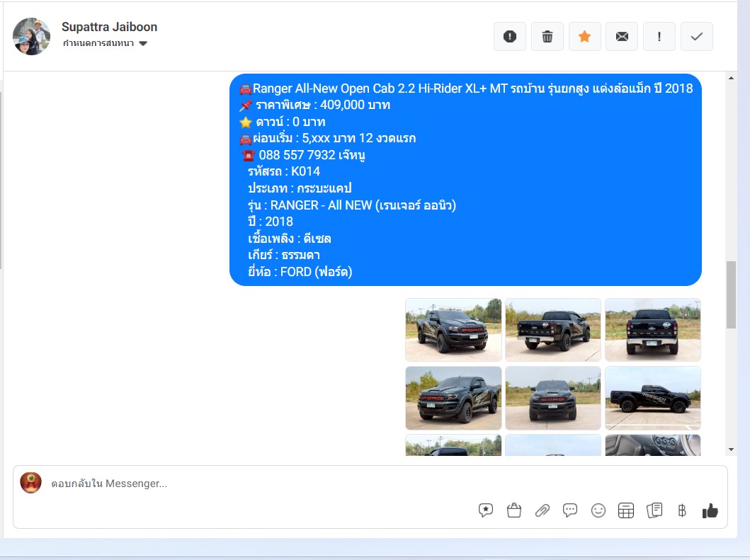Screen dimensions: 750x560
Task: Send a thumbs-up like
Action: point(710,510)
